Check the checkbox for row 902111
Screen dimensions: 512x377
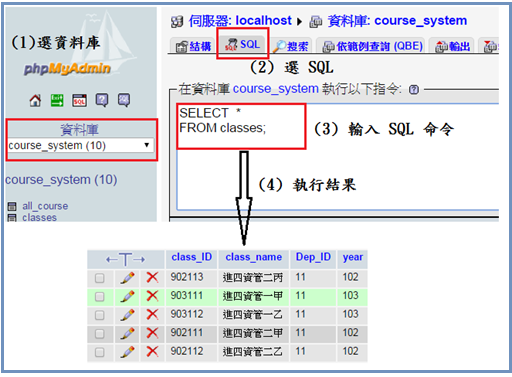pyautogui.click(x=99, y=334)
